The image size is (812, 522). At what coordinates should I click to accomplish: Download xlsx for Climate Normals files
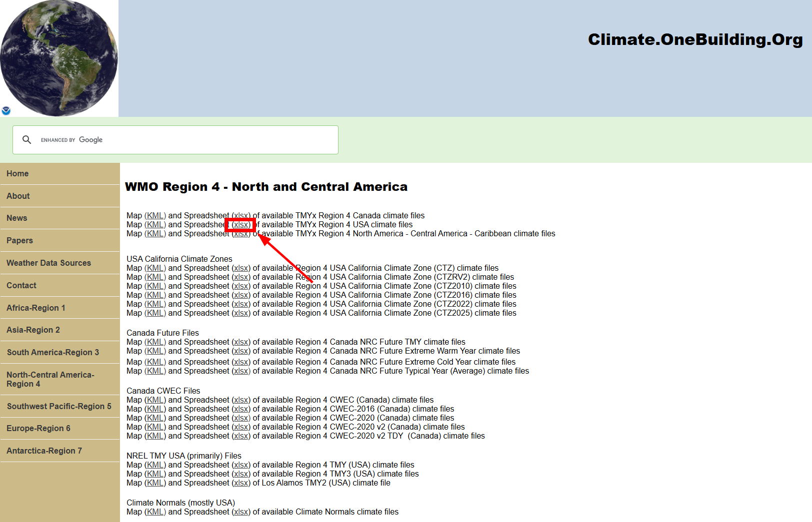click(241, 512)
